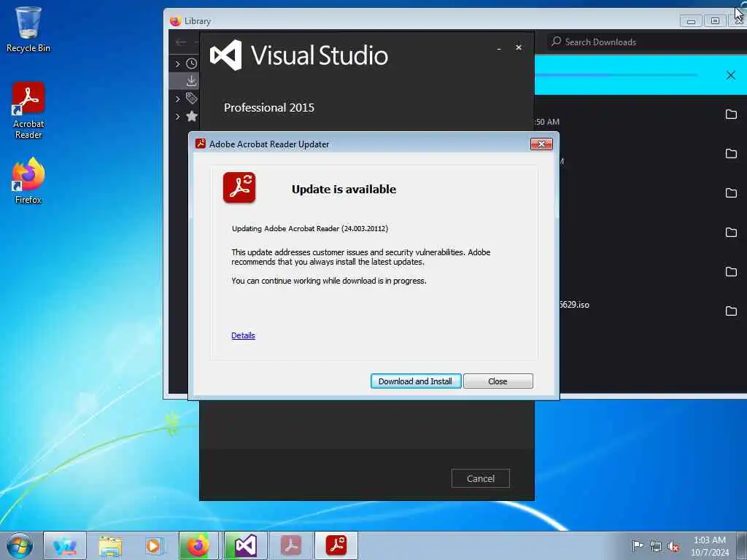The width and height of the screenshot is (747, 560).
Task: Expand the Tags item in Library sidebar
Action: (177, 98)
